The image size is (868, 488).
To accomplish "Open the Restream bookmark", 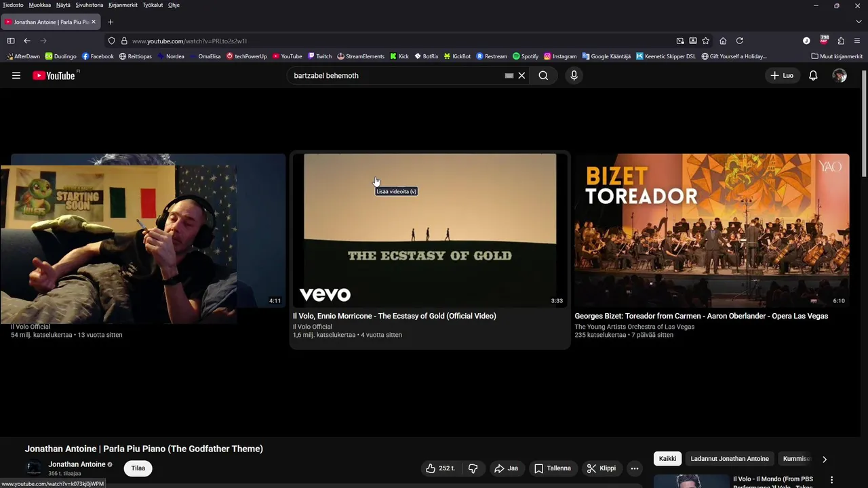I will point(492,56).
